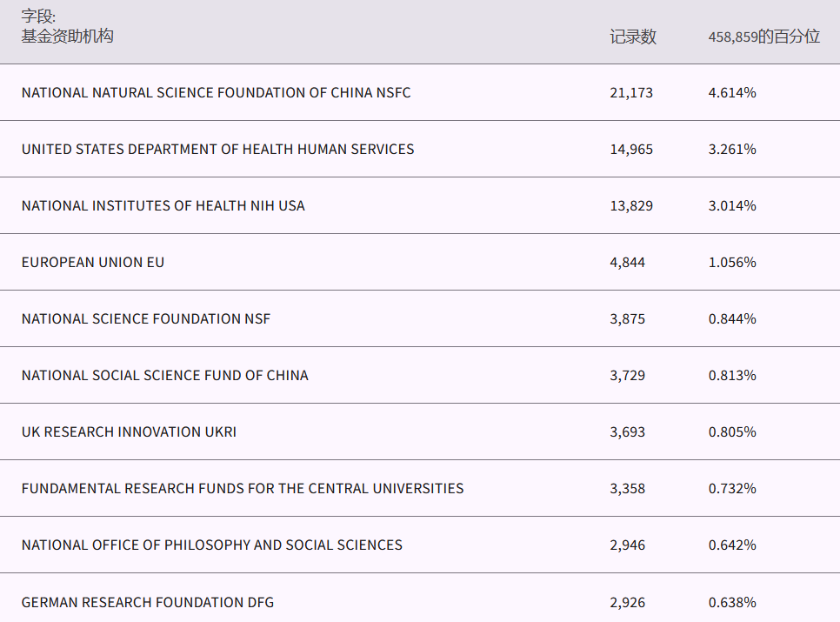Select National Natural Science Foundation of China NSFC
This screenshot has width=840, height=622.
coord(216,92)
